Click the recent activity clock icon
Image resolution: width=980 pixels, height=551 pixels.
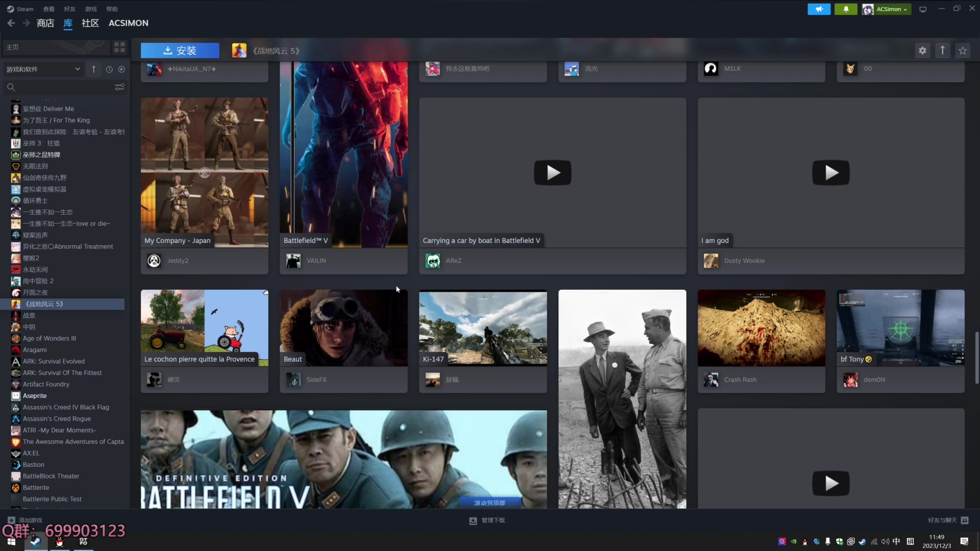click(109, 69)
